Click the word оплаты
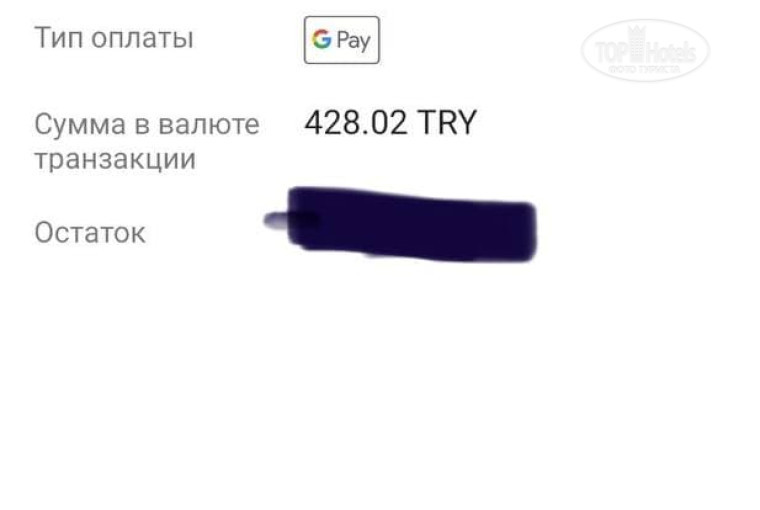 pos(142,38)
